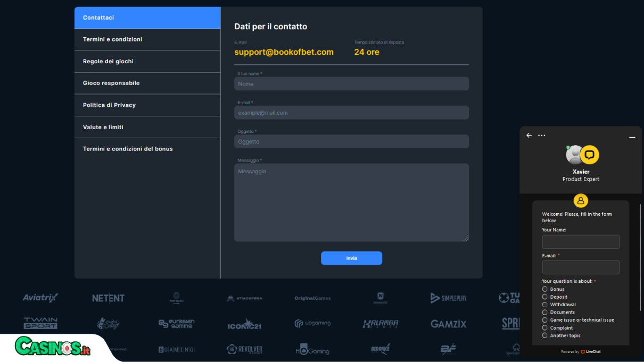
Task: Select Game issue or technical issue
Action: click(544, 320)
